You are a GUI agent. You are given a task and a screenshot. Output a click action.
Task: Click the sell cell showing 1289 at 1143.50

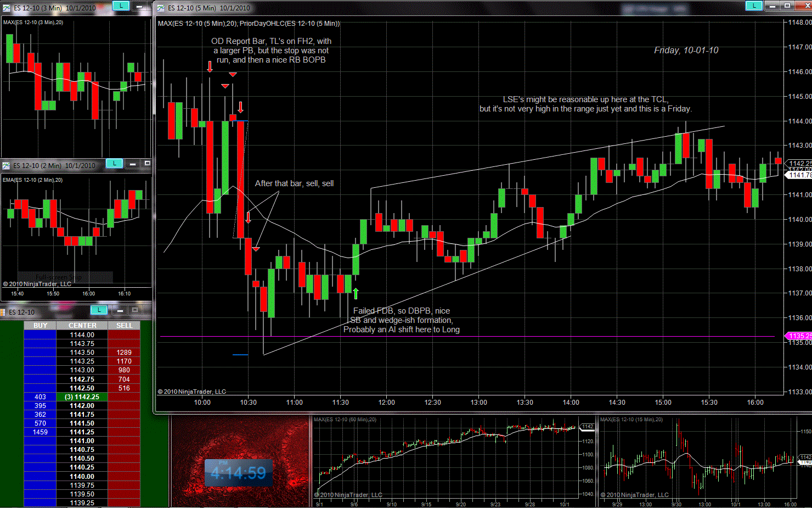[124, 353]
